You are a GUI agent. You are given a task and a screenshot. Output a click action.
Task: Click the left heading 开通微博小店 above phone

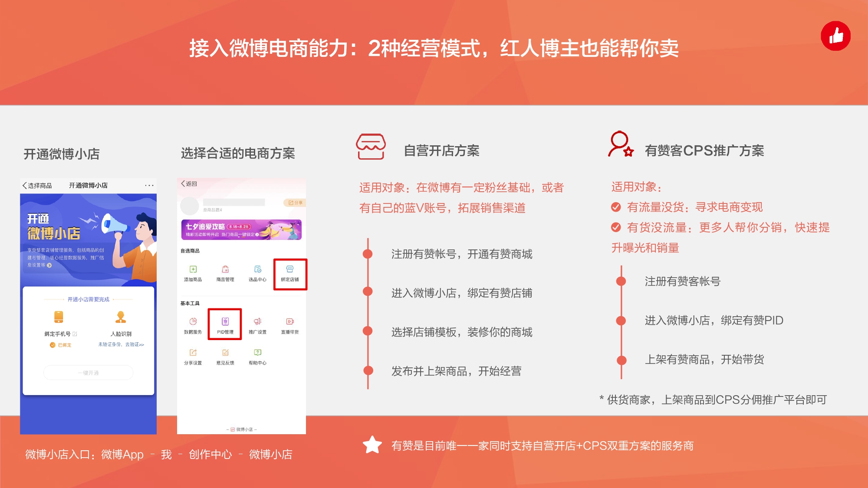point(62,154)
